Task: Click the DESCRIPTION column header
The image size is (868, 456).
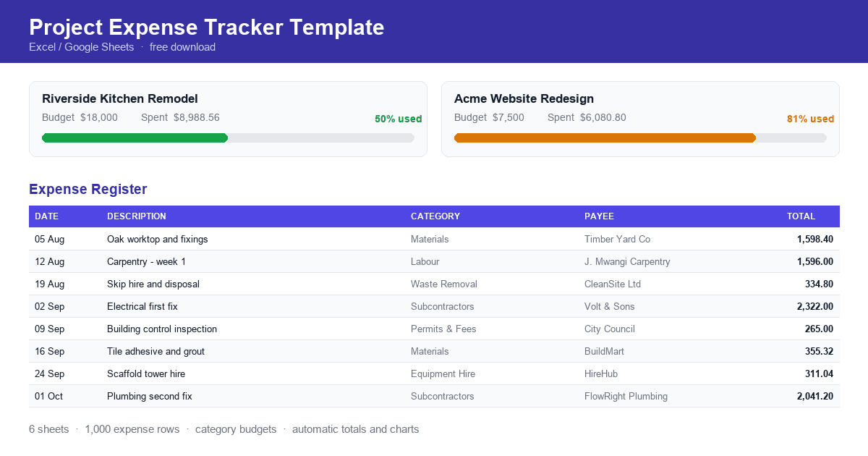Action: pos(137,216)
